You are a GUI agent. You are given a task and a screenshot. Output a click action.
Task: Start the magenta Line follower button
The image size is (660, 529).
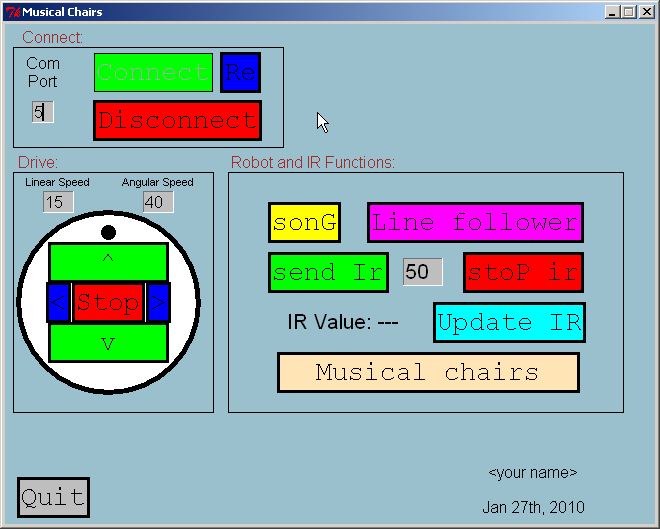[475, 222]
